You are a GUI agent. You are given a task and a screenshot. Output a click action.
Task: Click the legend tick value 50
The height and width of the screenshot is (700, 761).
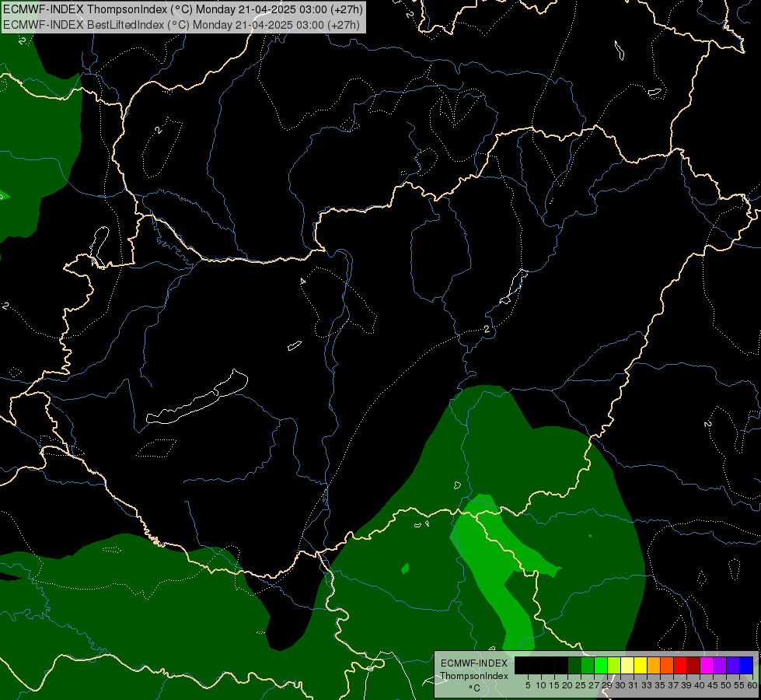coord(726,685)
